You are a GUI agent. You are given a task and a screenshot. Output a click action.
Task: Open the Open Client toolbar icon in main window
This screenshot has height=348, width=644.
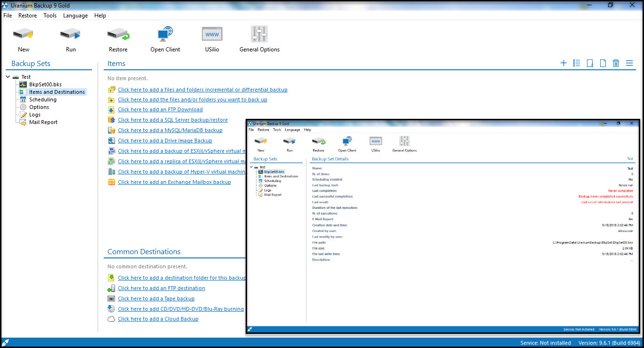coord(165,34)
